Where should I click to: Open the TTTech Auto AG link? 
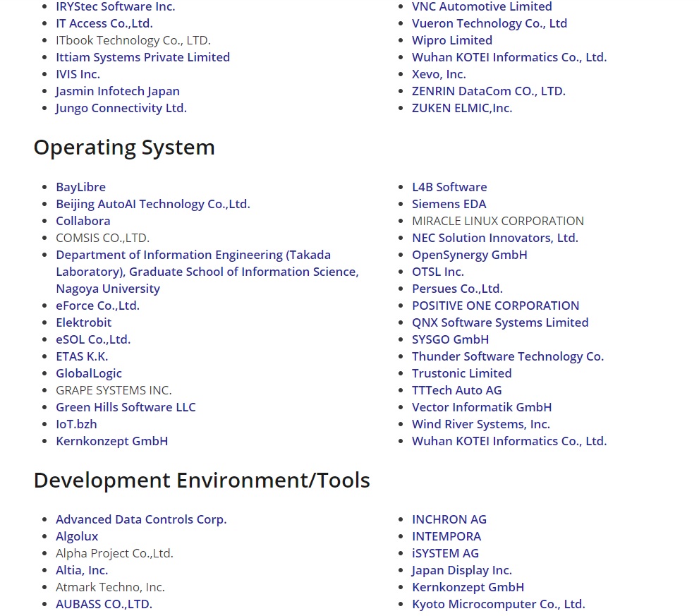pyautogui.click(x=456, y=390)
